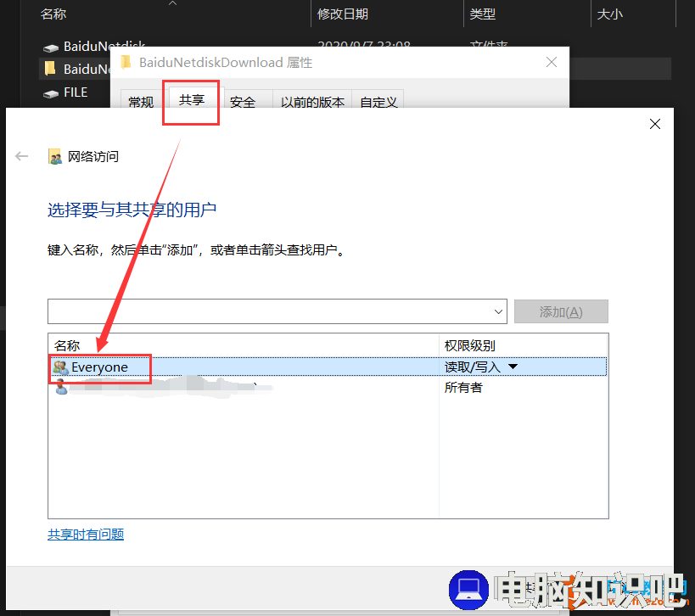Switch to the 共享 tab
This screenshot has width=695, height=616.
[x=192, y=100]
